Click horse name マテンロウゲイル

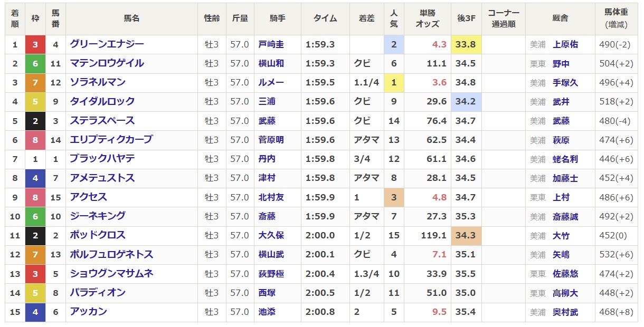107,63
